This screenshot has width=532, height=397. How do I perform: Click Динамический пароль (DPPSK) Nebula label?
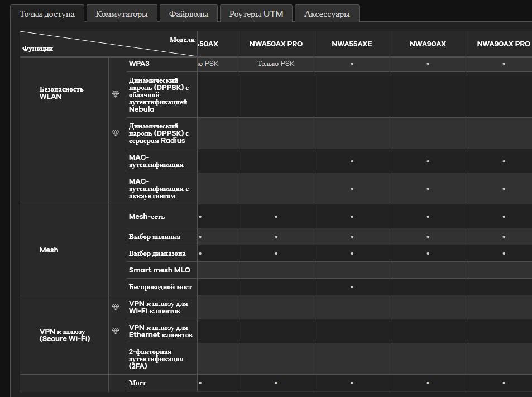(x=159, y=95)
